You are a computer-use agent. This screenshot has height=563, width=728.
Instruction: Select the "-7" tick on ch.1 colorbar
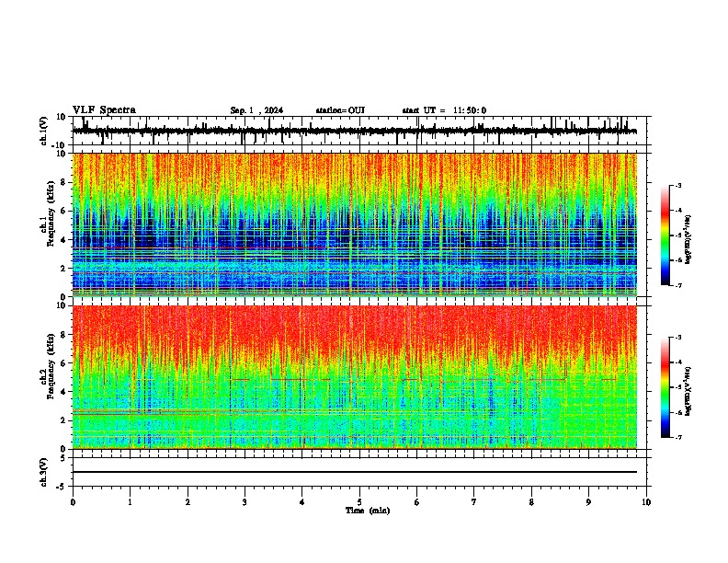(677, 285)
